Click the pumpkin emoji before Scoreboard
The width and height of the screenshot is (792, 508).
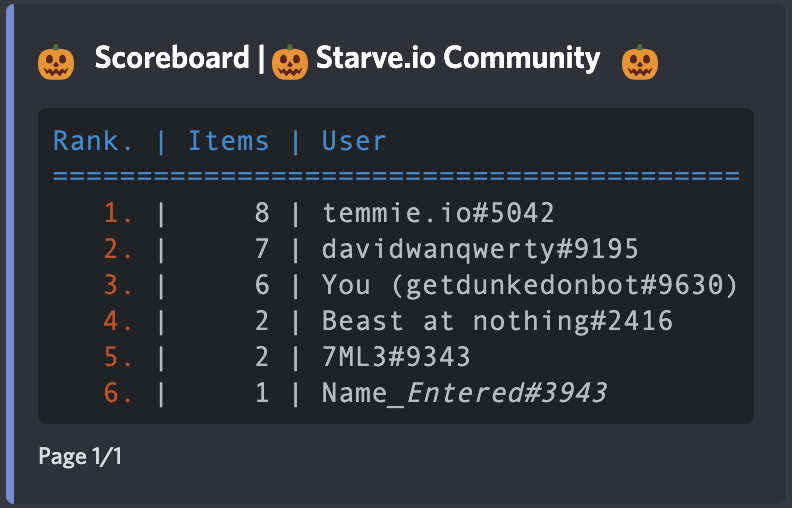tap(56, 62)
